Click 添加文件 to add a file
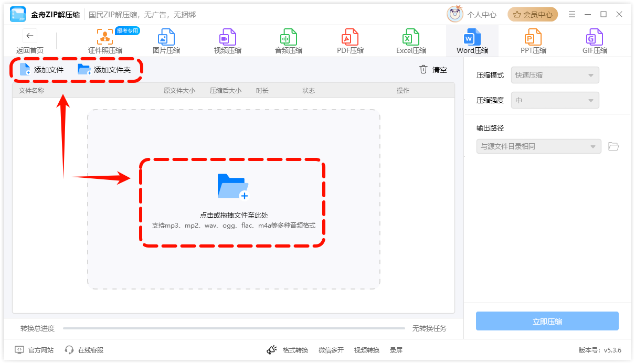635x364 pixels. [x=41, y=70]
